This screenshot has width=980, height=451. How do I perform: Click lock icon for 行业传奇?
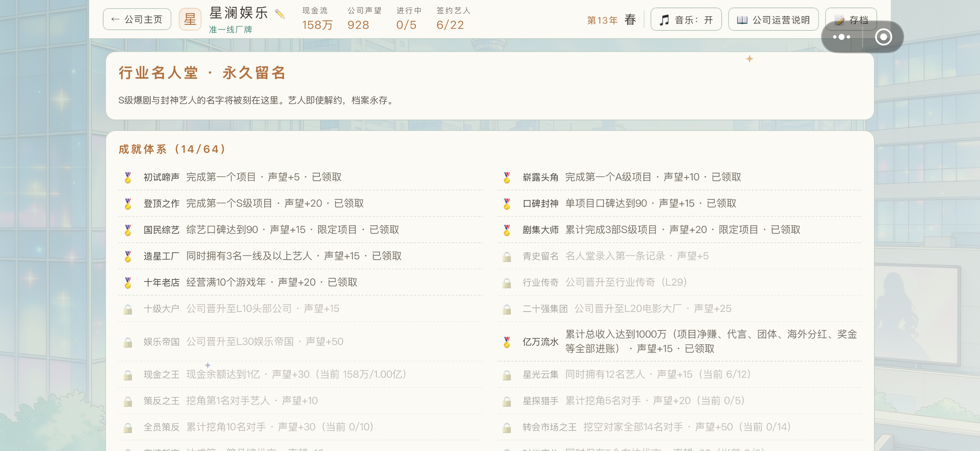507,283
